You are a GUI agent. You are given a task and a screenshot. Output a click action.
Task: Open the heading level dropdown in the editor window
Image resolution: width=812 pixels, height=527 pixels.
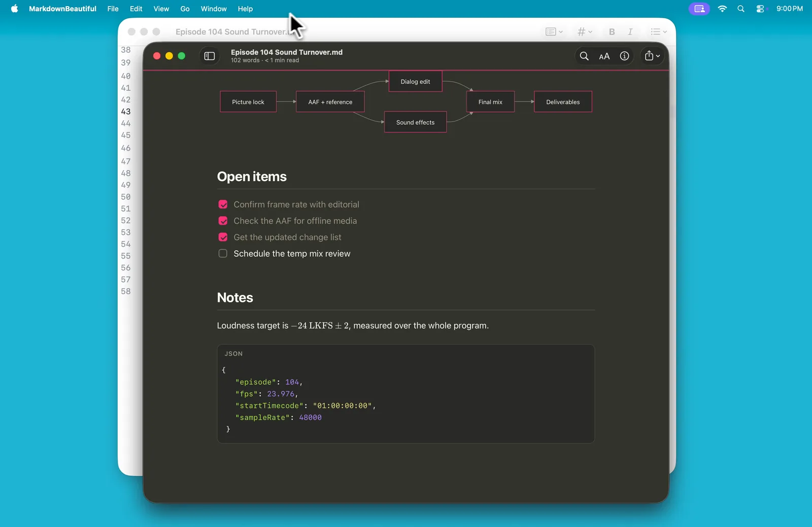coord(585,32)
